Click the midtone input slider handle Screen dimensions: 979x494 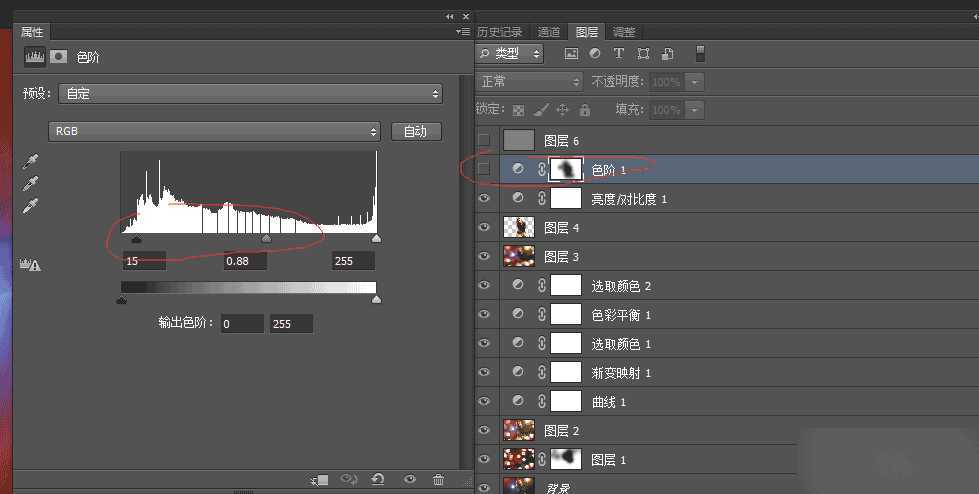(x=266, y=239)
